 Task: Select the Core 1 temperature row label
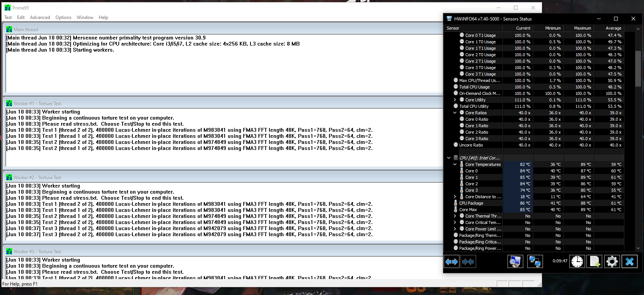(x=472, y=177)
